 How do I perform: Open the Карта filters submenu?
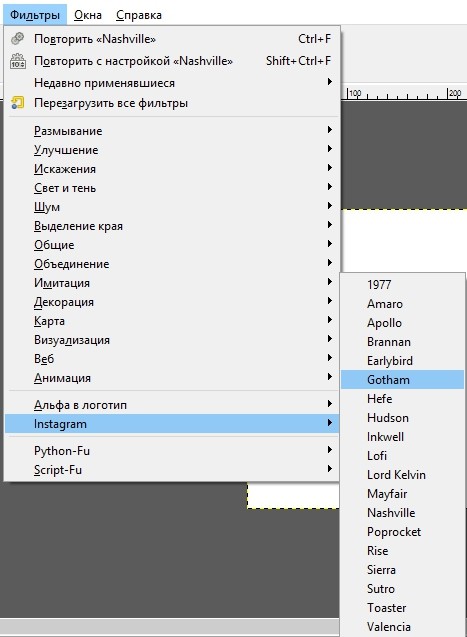[172, 321]
